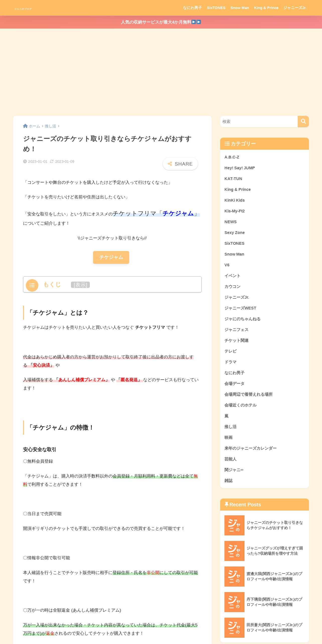Select 雑誌 category

click(228, 480)
